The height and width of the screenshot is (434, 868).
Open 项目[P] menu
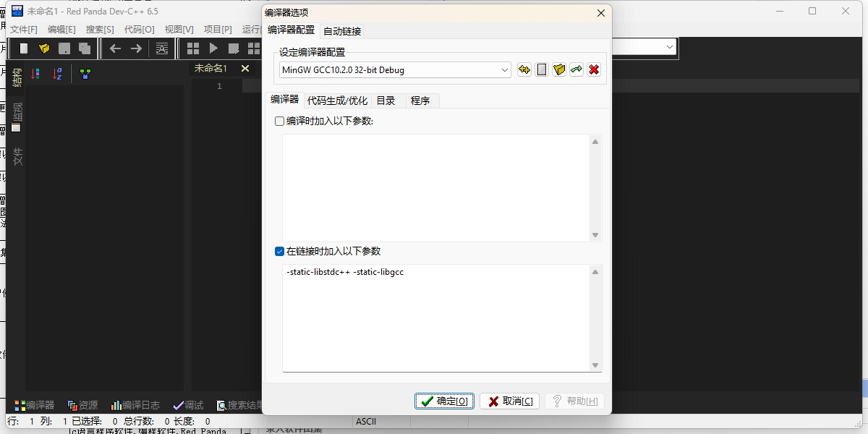(218, 30)
